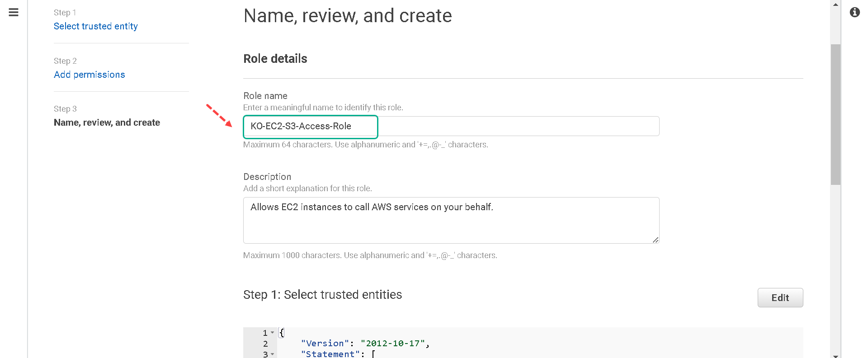Collapse JSON fold arrow on line 1
The height and width of the screenshot is (358, 868).
(273, 333)
